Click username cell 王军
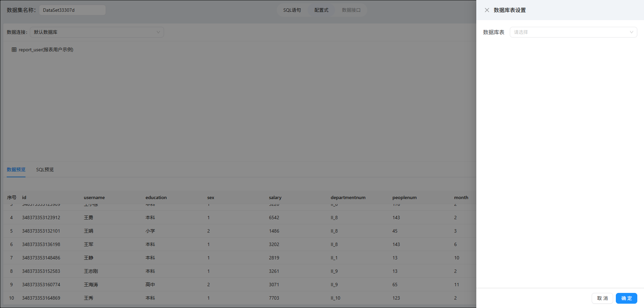Screen dimensions: 644x308 coord(89,244)
